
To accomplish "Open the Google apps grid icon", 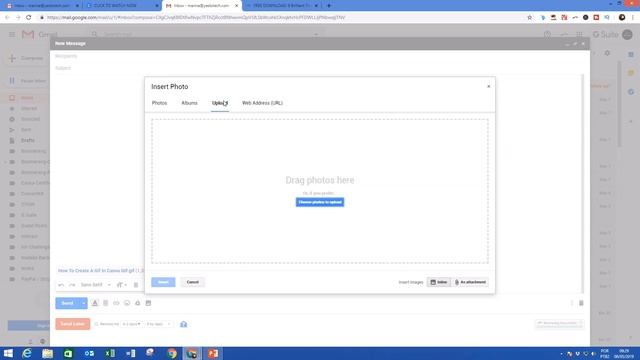I will coord(579,35).
